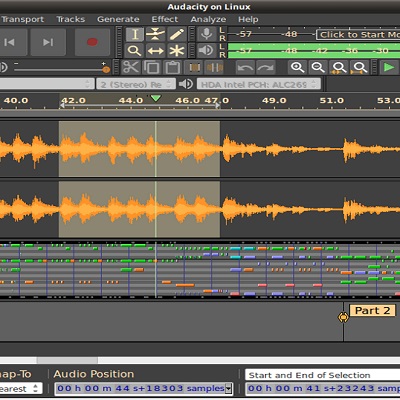Image resolution: width=400 pixels, height=400 pixels.
Task: Paste with clipboard icon
Action: 172,68
